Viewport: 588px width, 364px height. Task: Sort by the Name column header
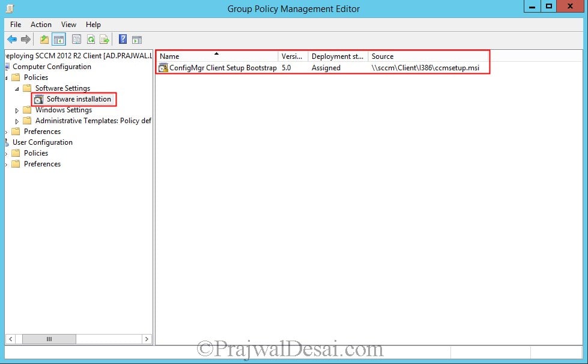tap(217, 56)
